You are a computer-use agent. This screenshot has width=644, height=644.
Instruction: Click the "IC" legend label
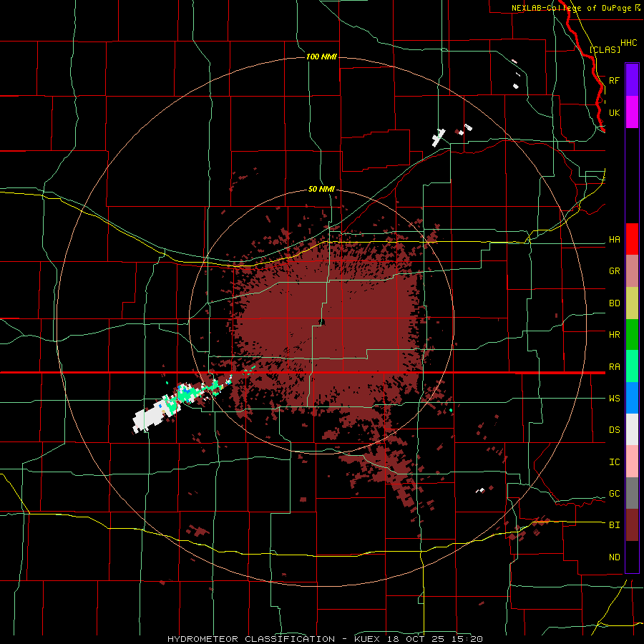coord(614,462)
